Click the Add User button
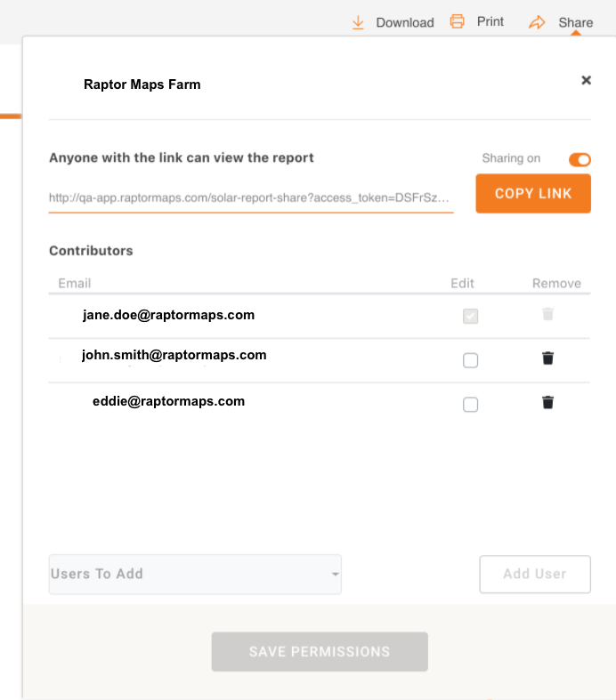The image size is (616, 700). [535, 574]
